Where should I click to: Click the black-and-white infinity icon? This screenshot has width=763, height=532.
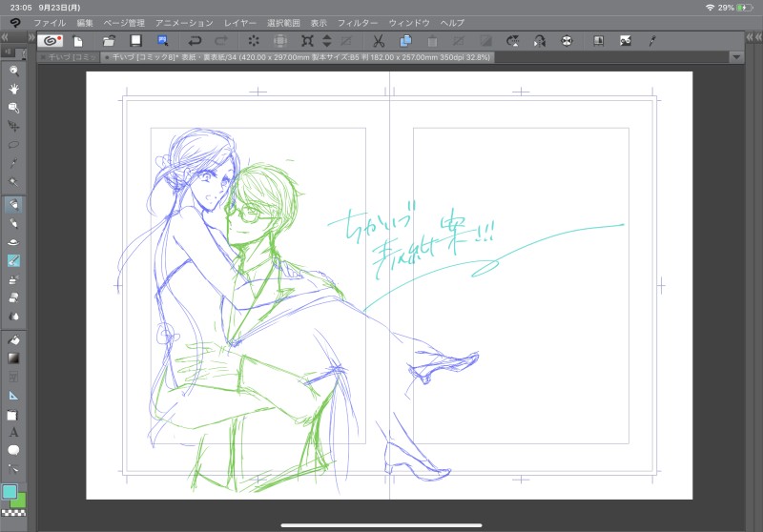(626, 41)
